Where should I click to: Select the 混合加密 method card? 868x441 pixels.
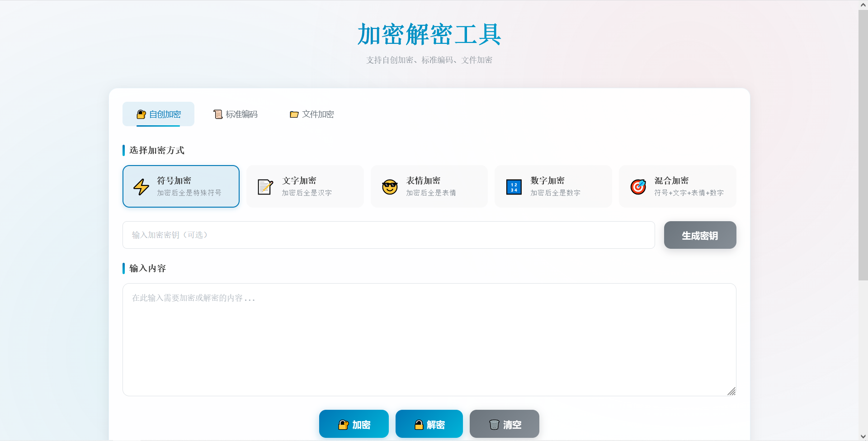point(678,186)
